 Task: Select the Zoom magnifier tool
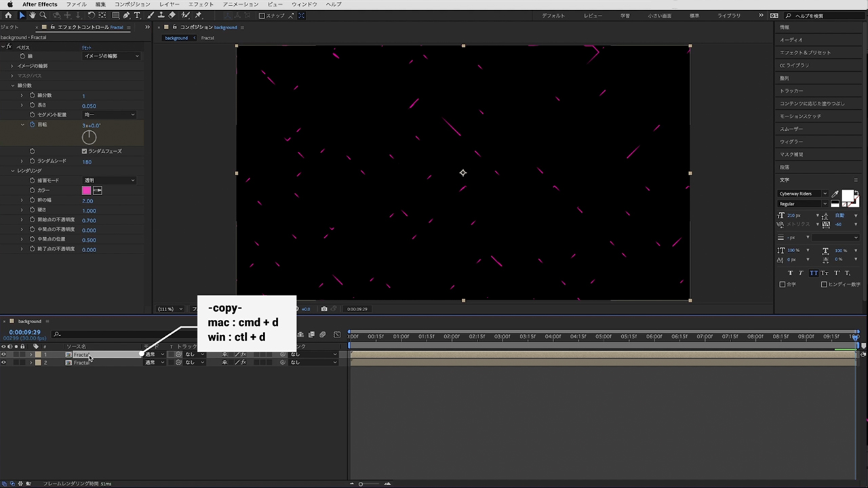[x=43, y=15]
